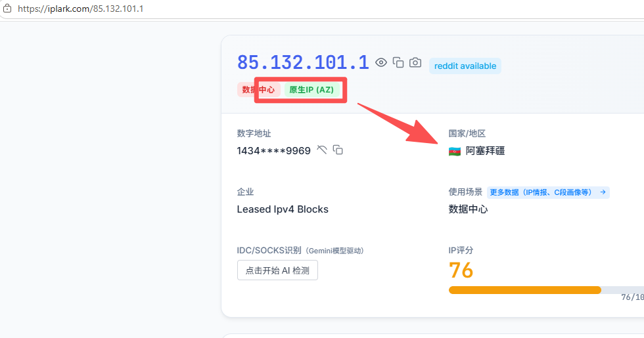Copy the numeric address value
This screenshot has width=644, height=338.
pyautogui.click(x=338, y=150)
